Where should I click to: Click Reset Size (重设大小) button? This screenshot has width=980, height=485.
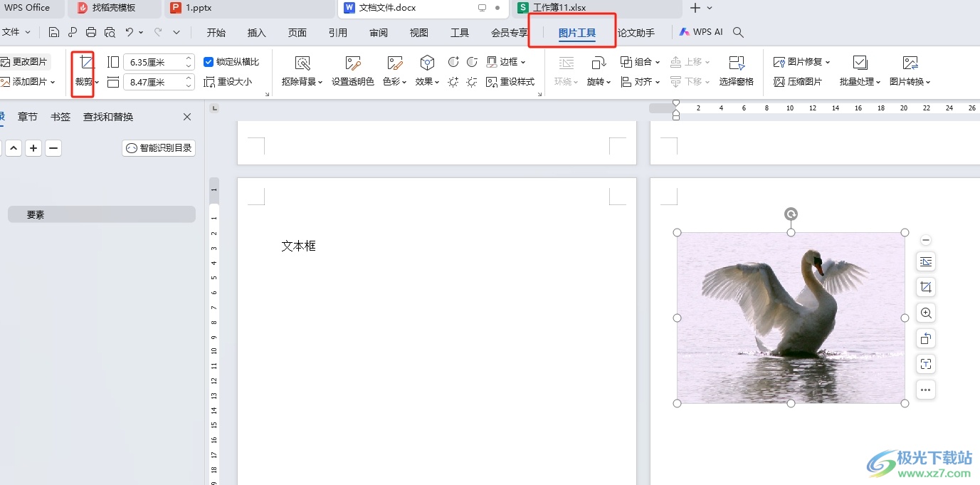click(x=228, y=82)
